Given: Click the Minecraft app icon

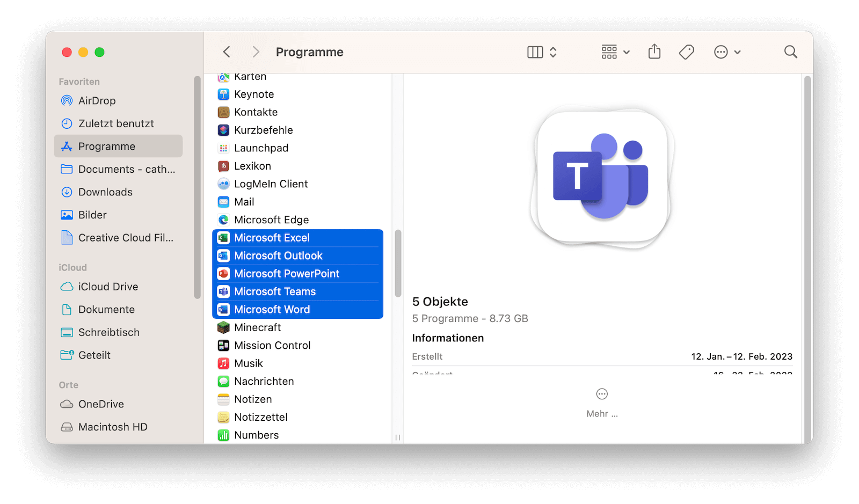Looking at the screenshot, I should (223, 327).
